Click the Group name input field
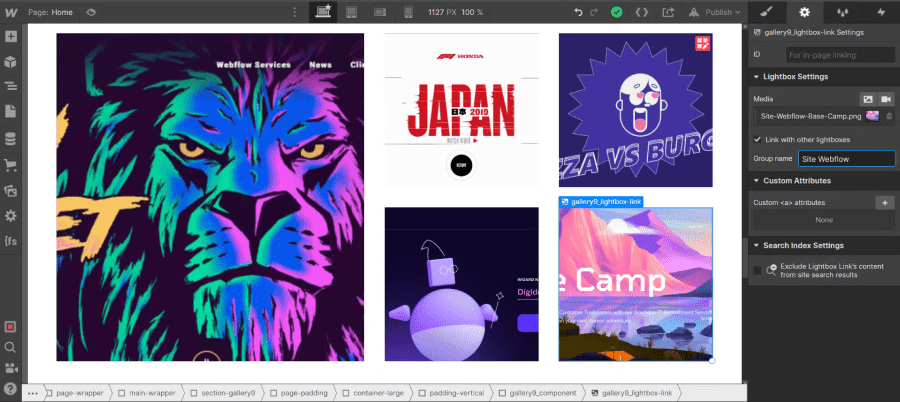Screen dimensions: 900x402 click(847, 159)
